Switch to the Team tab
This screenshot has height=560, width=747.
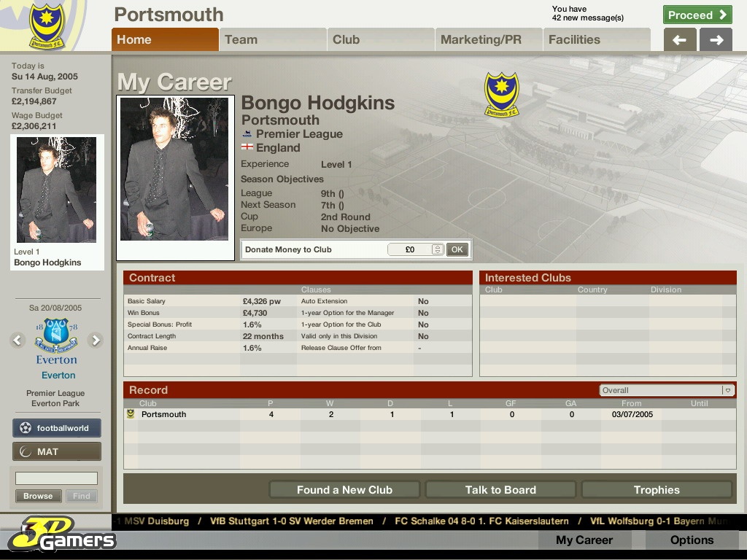273,39
